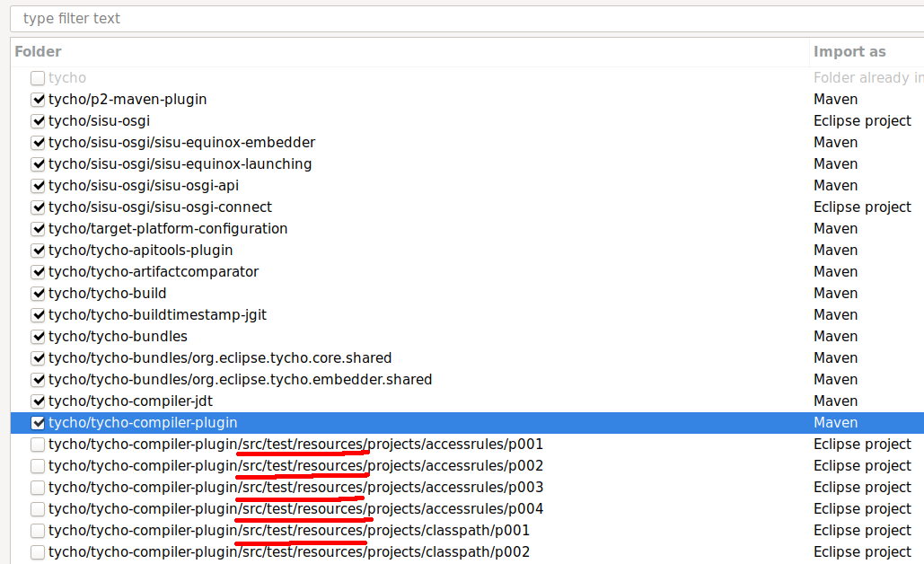The image size is (924, 564).
Task: Uncheck org.eclipse.tycho.core.shared checkbox
Action: click(x=38, y=358)
